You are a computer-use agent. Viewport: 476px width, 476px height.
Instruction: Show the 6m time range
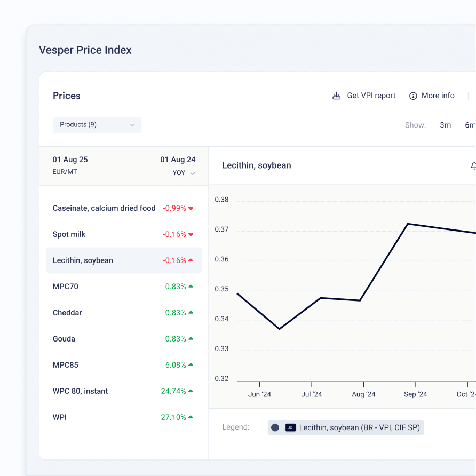tap(470, 125)
